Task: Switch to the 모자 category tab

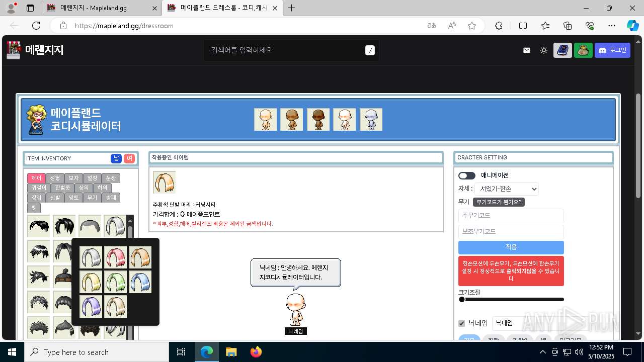Action: (x=73, y=178)
